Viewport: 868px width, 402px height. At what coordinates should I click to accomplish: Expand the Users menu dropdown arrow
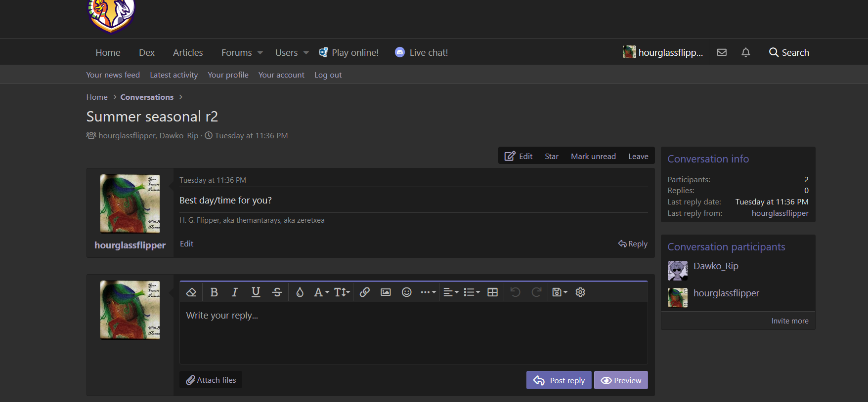[x=306, y=53]
